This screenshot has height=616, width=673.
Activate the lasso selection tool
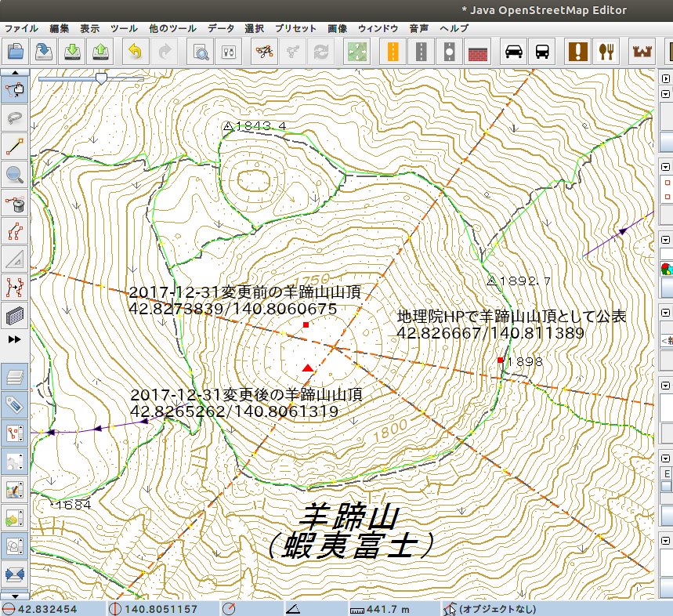[x=15, y=118]
